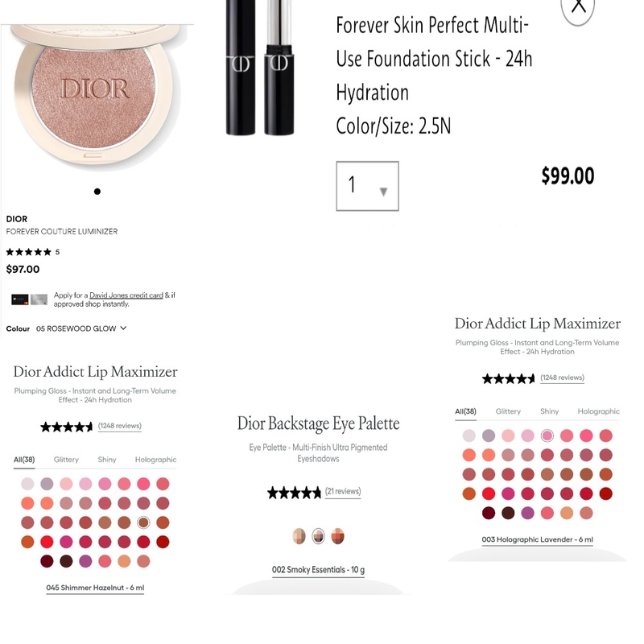Open the 21 reviews link for Eye Palette
Screen dimensions: 644x644
tap(343, 491)
